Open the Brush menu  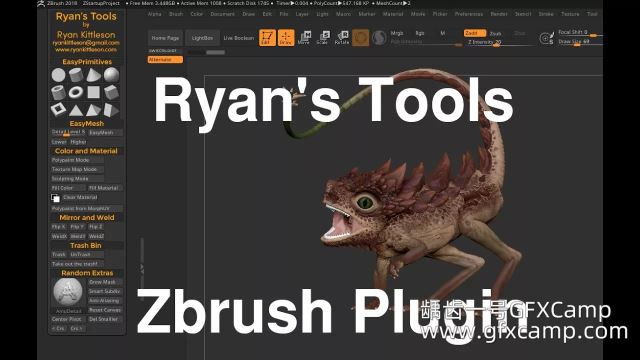click(x=176, y=14)
